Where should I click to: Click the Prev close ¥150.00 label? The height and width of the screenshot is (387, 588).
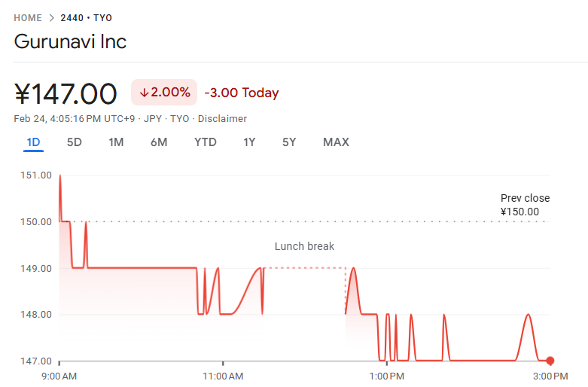pyautogui.click(x=525, y=205)
